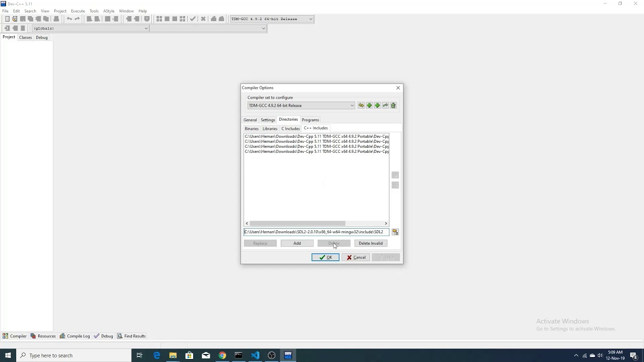Click the left arrow of the horizontal scrollbar
The width and height of the screenshot is (644, 362).
click(x=247, y=223)
